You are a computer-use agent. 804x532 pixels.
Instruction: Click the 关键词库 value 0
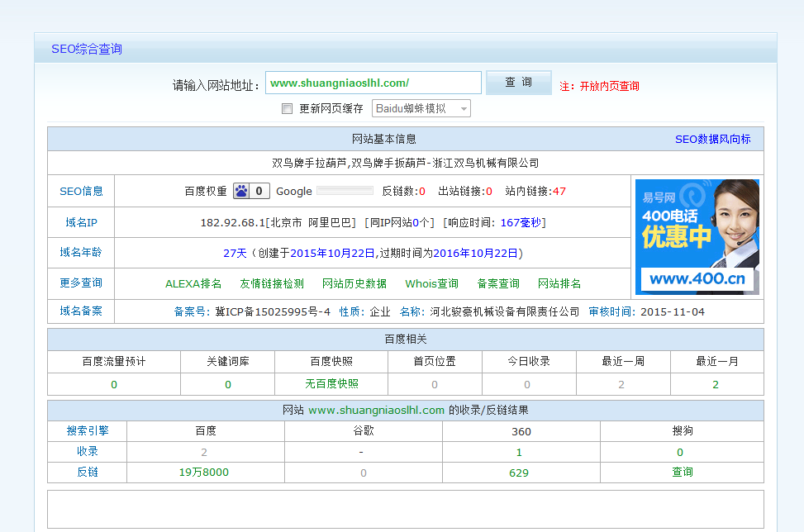coord(228,385)
